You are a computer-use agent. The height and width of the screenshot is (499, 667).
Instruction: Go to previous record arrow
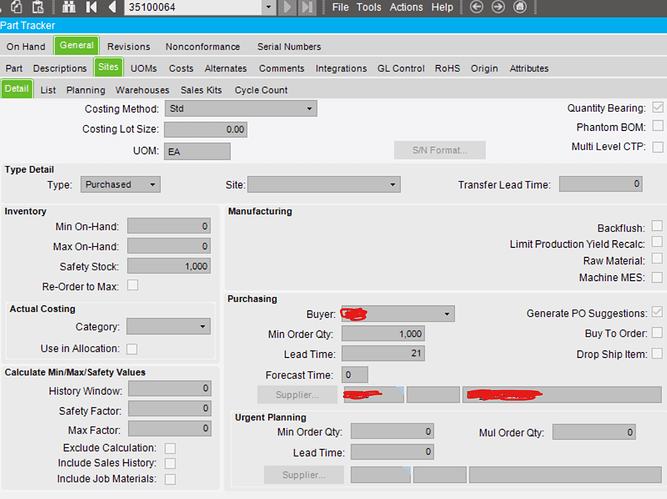[x=112, y=7]
